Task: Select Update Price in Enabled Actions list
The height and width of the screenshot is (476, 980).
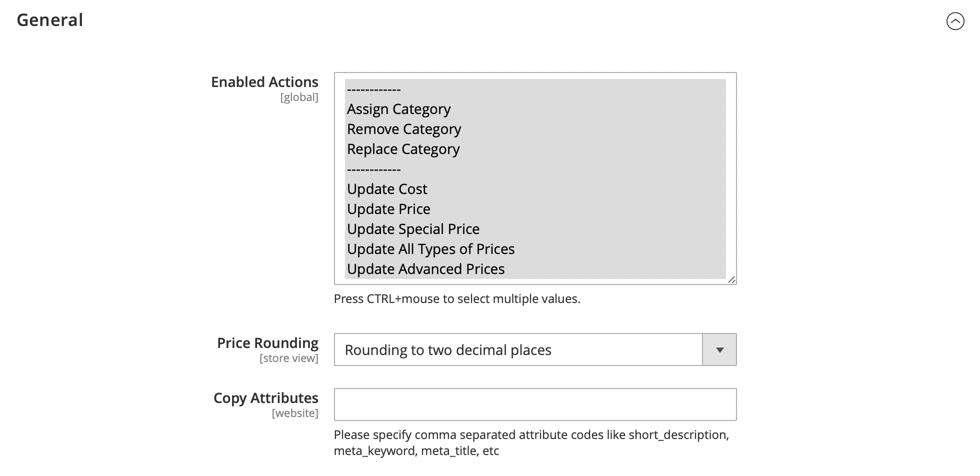Action: tap(535, 209)
